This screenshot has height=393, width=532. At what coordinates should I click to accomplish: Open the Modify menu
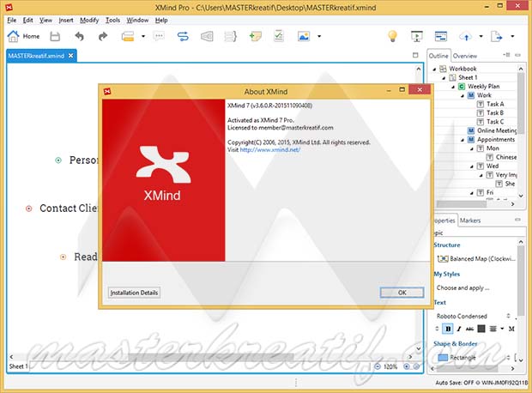[89, 20]
